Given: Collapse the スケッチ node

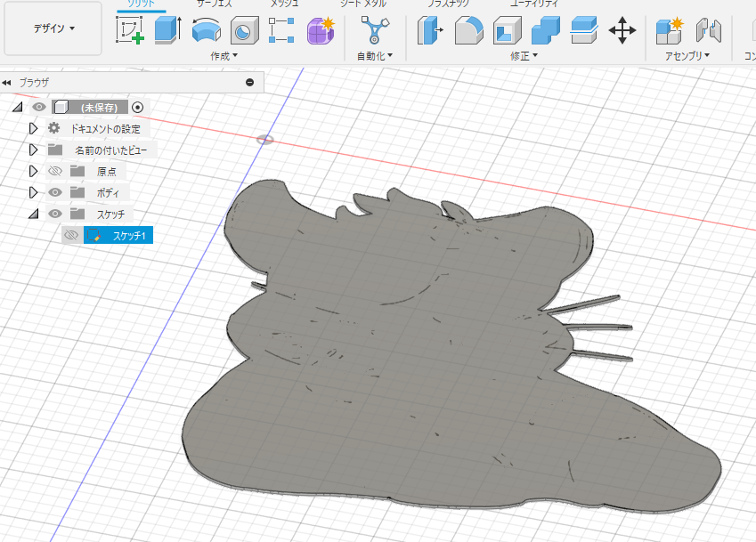Looking at the screenshot, I should (33, 214).
